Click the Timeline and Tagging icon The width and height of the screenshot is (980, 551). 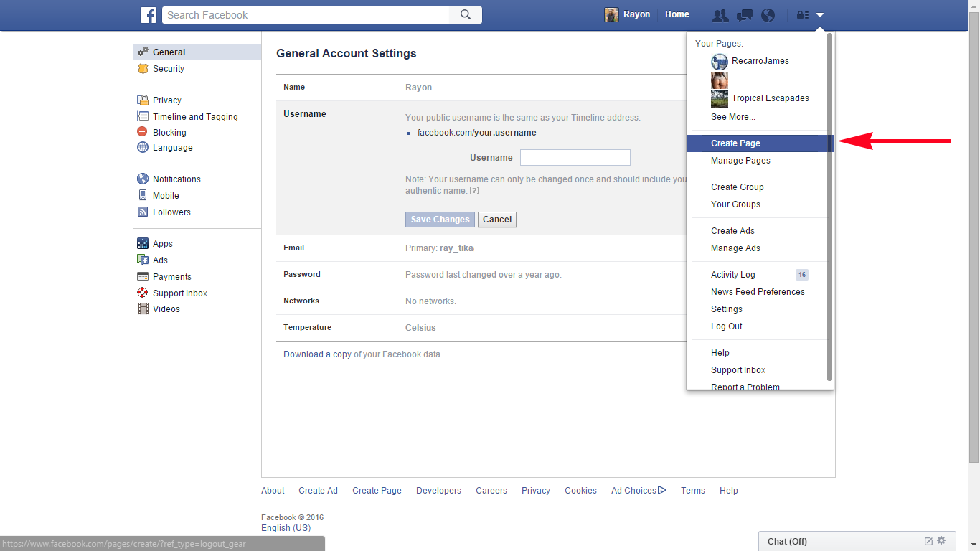[x=143, y=116]
